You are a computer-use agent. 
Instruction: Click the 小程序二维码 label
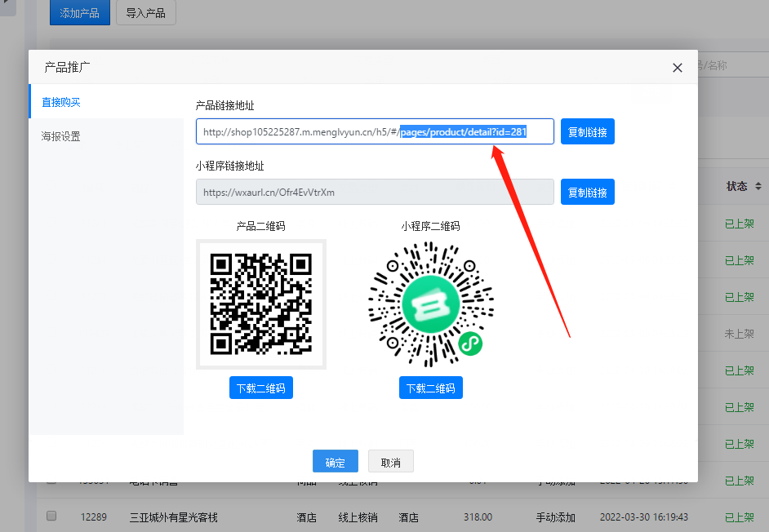[430, 226]
